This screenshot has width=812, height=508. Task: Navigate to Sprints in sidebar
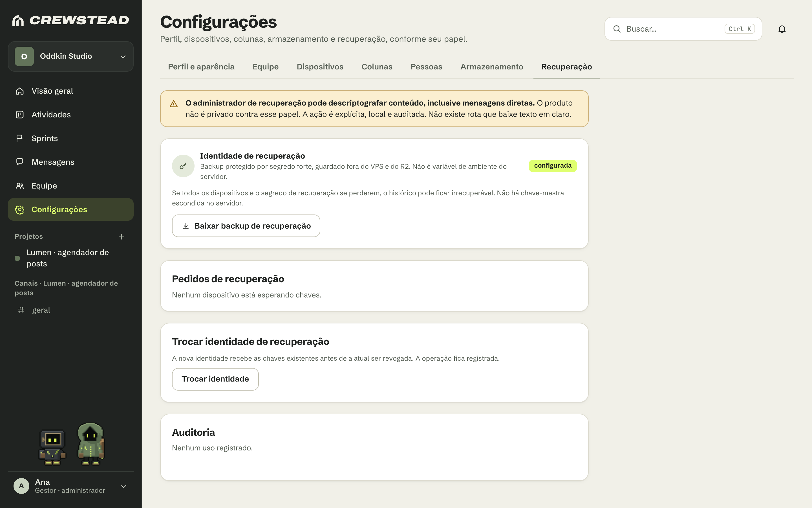point(71,138)
